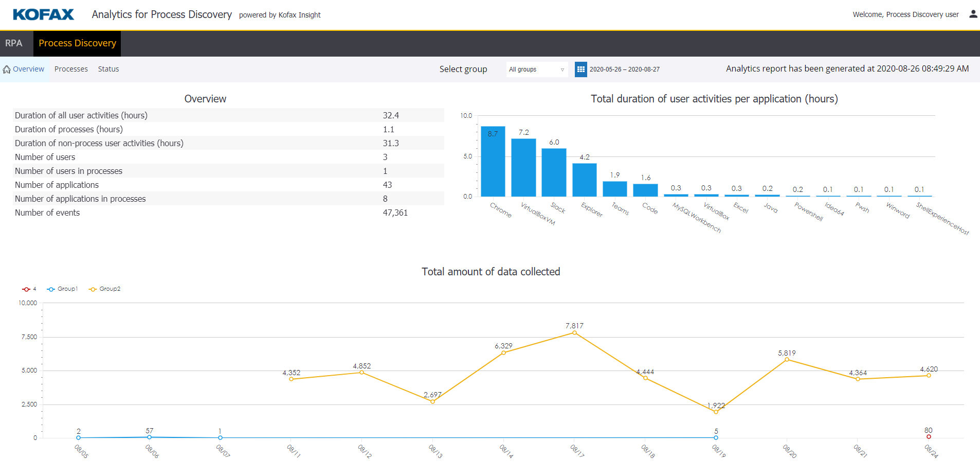Open the date range calendar picker icon
The image size is (980, 476).
pyautogui.click(x=580, y=69)
